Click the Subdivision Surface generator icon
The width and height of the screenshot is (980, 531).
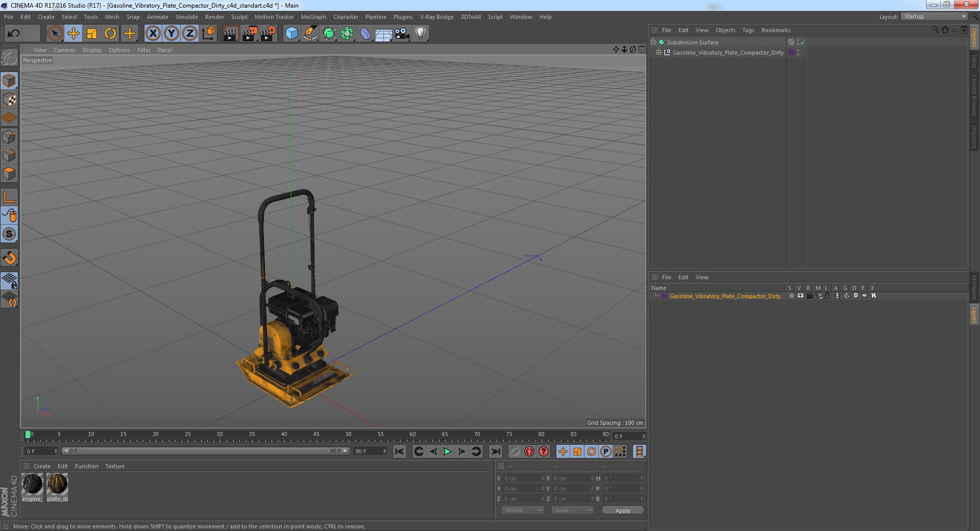click(329, 34)
